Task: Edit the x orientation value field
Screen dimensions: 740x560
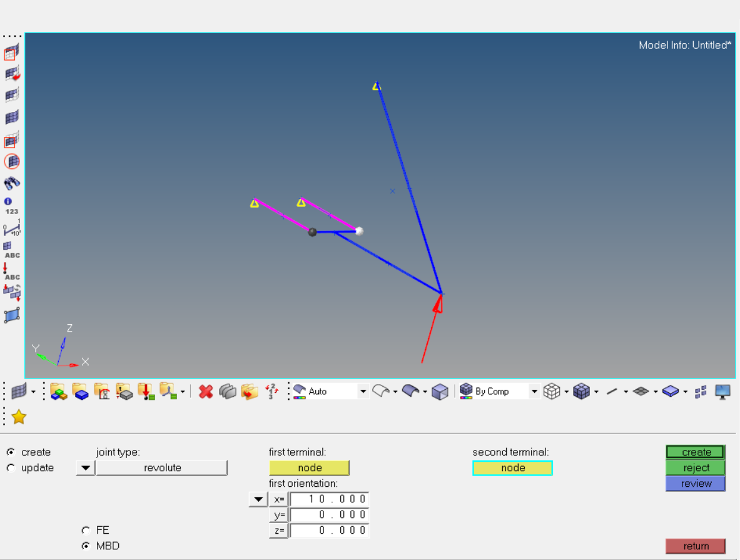Action: coord(330,499)
